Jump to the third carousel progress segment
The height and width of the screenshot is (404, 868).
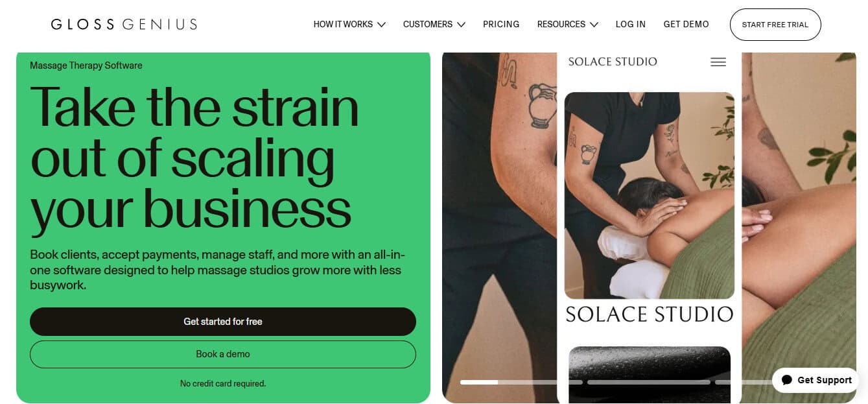[x=744, y=382]
